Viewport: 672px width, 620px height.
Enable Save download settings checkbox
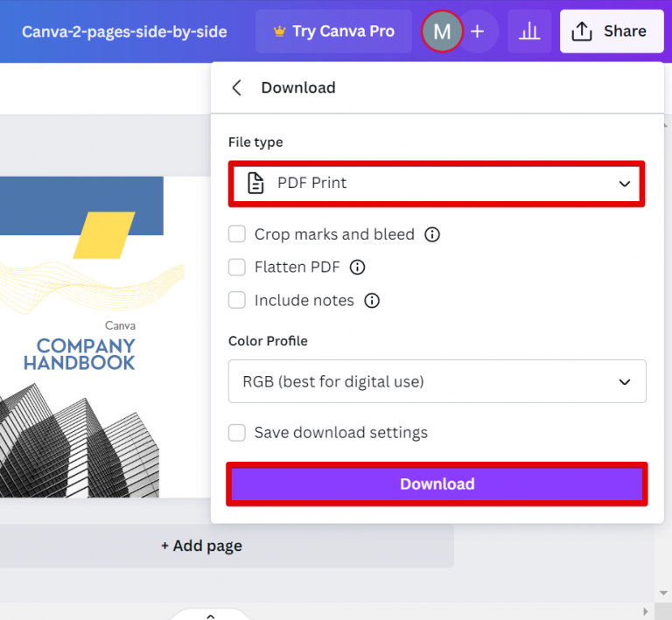click(x=237, y=433)
